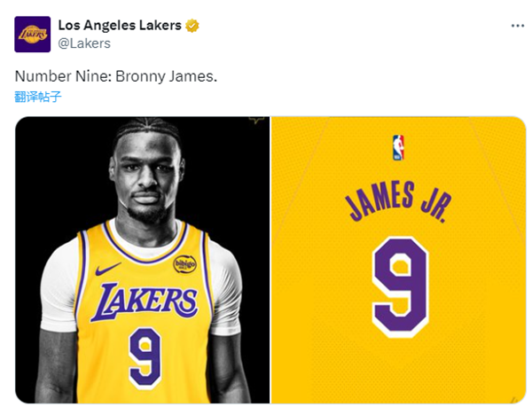Click the Nike swoosh on the jersey

pyautogui.click(x=107, y=267)
